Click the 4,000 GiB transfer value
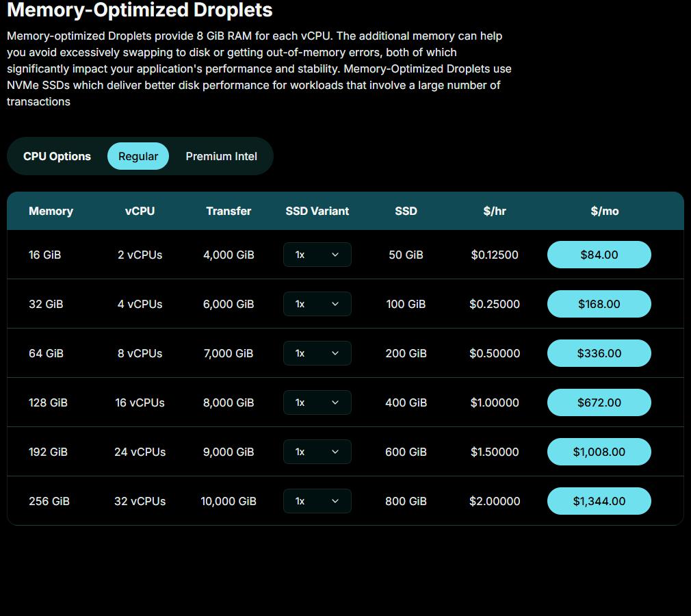Image resolution: width=691 pixels, height=616 pixels. (x=229, y=255)
